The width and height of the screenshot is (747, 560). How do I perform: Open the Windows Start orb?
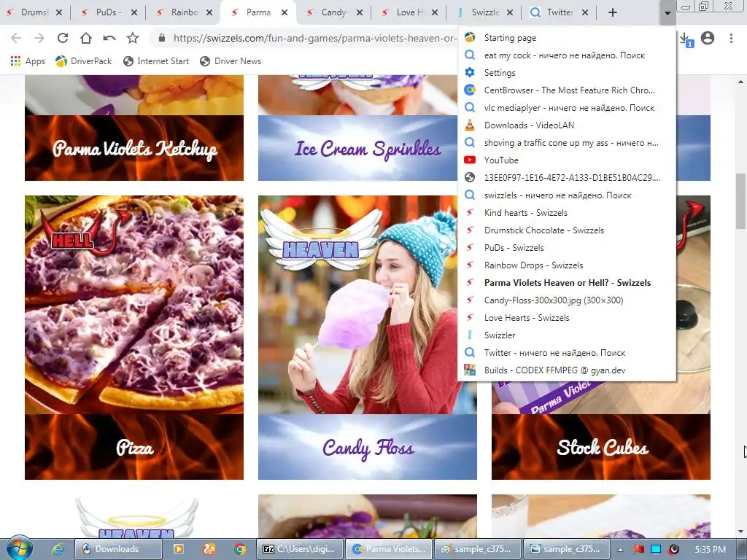tap(19, 548)
